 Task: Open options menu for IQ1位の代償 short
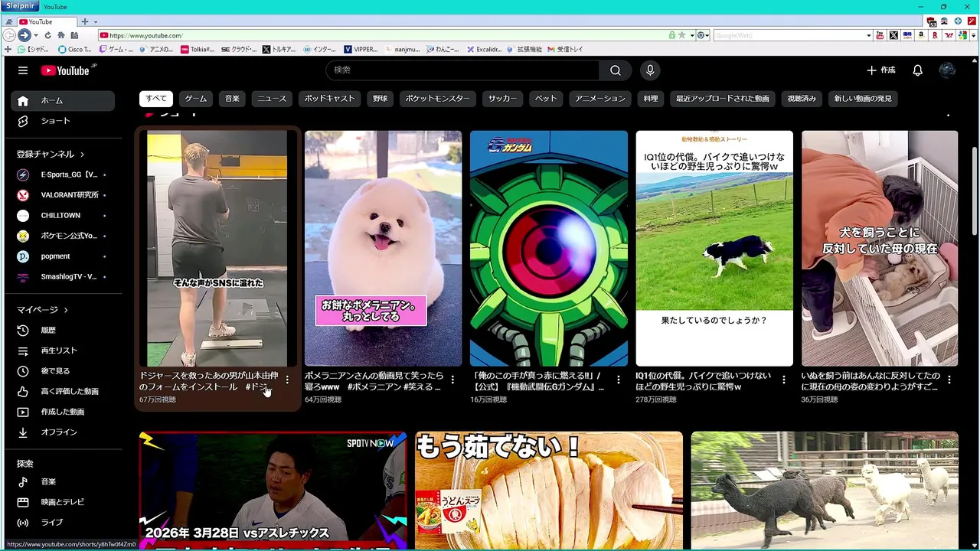pyautogui.click(x=783, y=380)
